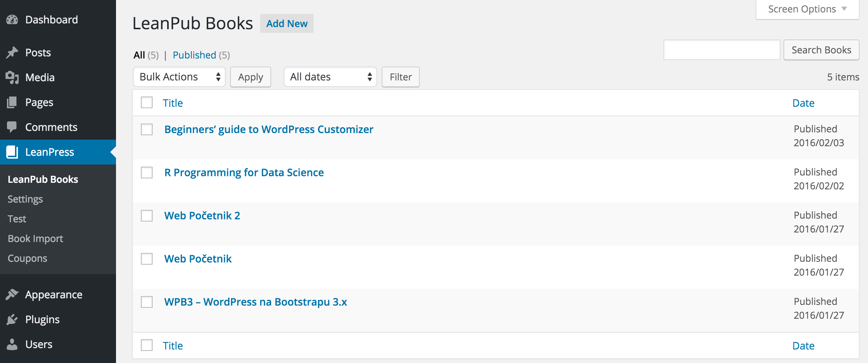Open the Book Import submenu item
The image size is (868, 363).
[35, 239]
